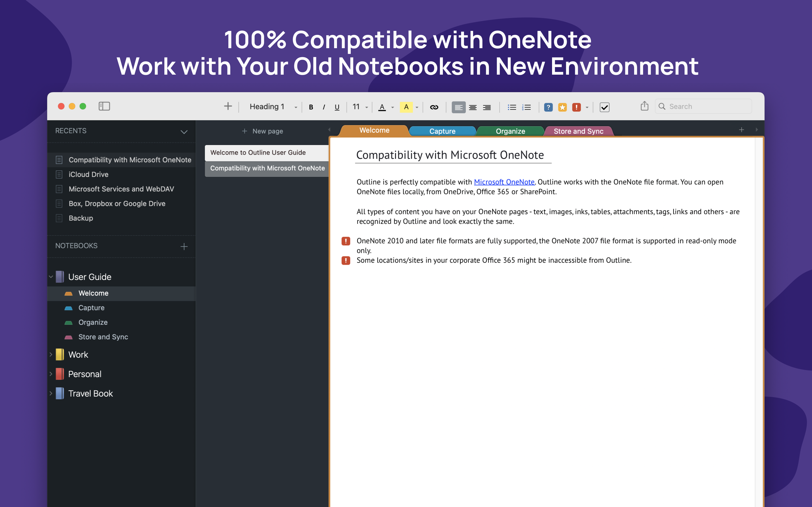Apply the numbered list icon
The width and height of the screenshot is (812, 507).
(x=526, y=107)
